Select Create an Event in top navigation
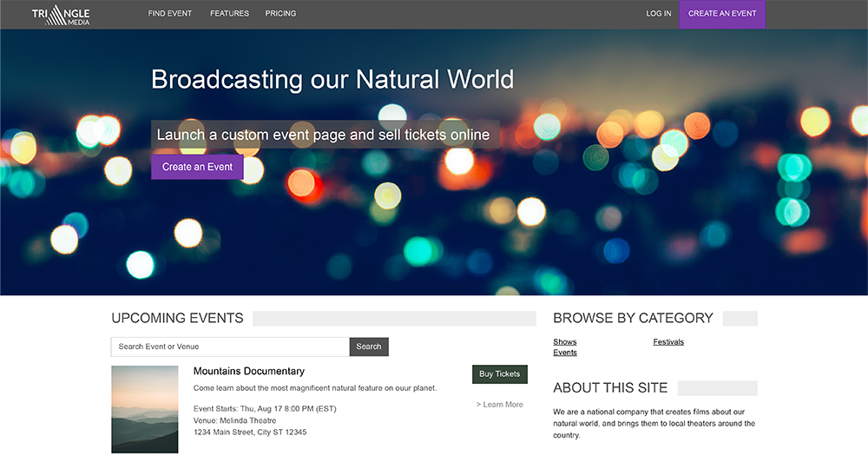This screenshot has width=868, height=469. pyautogui.click(x=722, y=14)
